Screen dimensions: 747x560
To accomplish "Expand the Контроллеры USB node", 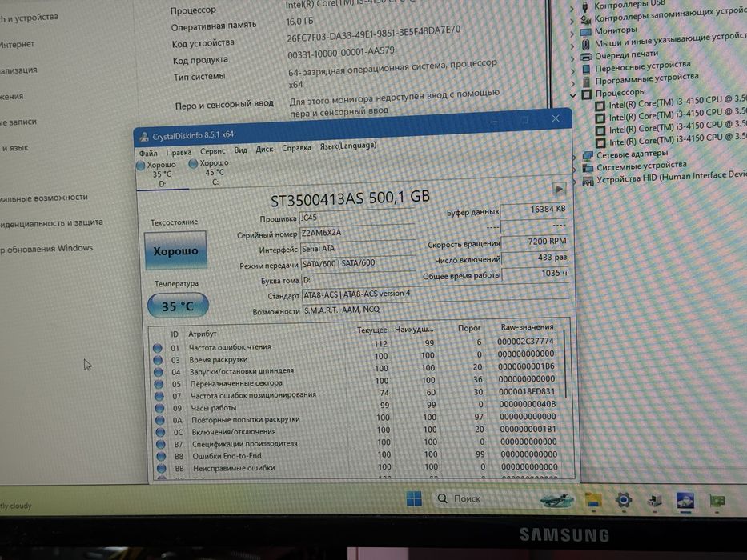I will (572, 9).
